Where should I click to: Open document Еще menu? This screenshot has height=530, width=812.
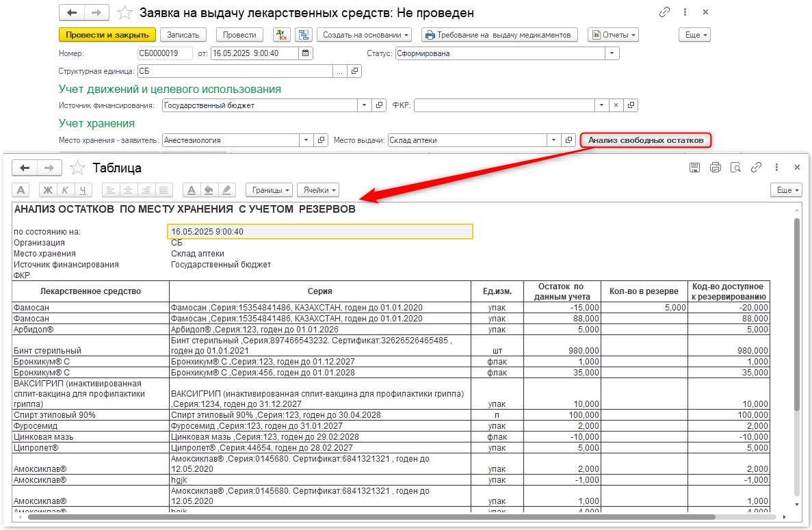point(694,35)
